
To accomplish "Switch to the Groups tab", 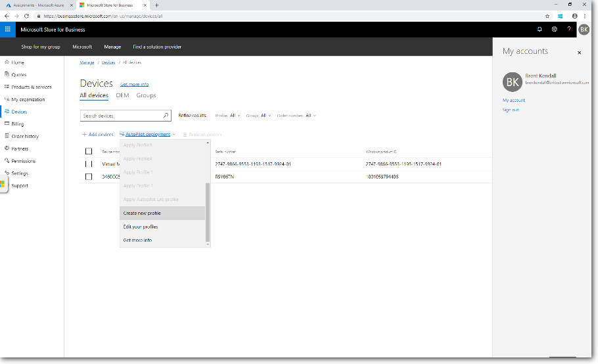I will [x=146, y=95].
